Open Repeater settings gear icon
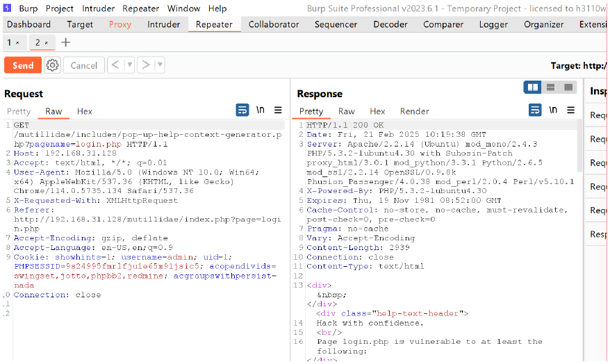 53,65
